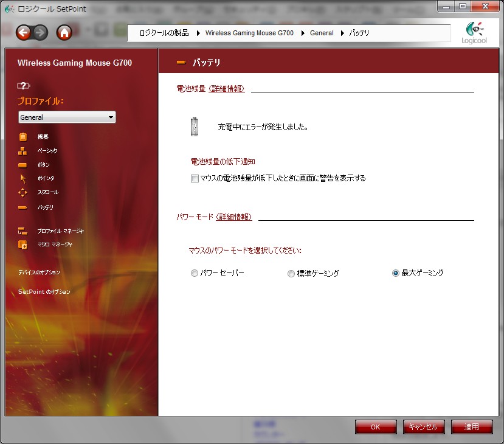Select the パワー セーバー power mode

coord(195,274)
